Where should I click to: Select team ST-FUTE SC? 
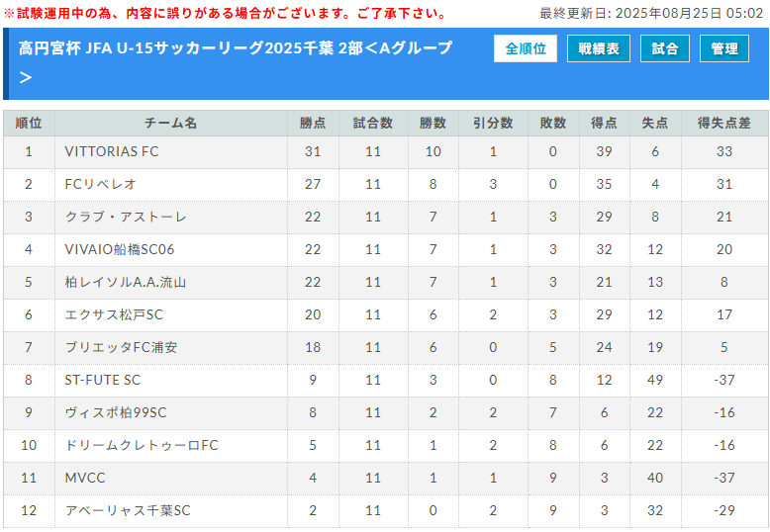(x=102, y=380)
